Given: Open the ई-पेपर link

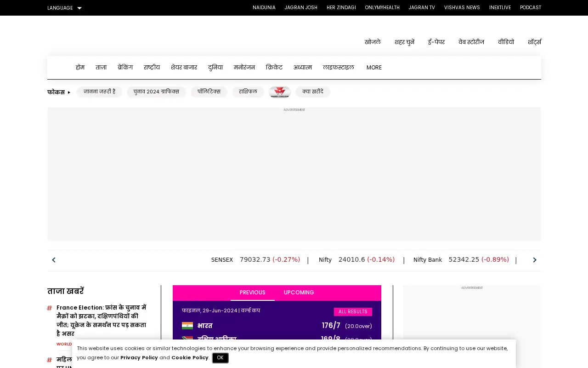Looking at the screenshot, I should click(x=436, y=42).
